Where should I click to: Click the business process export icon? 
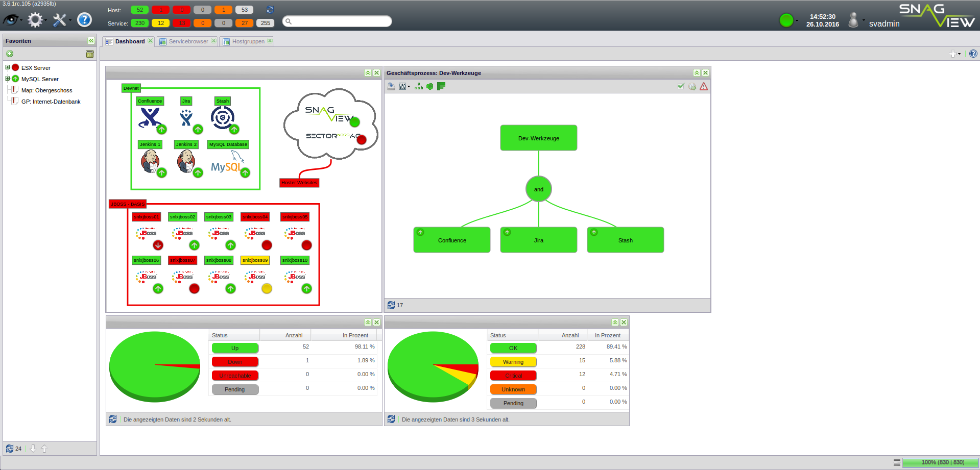click(x=391, y=86)
